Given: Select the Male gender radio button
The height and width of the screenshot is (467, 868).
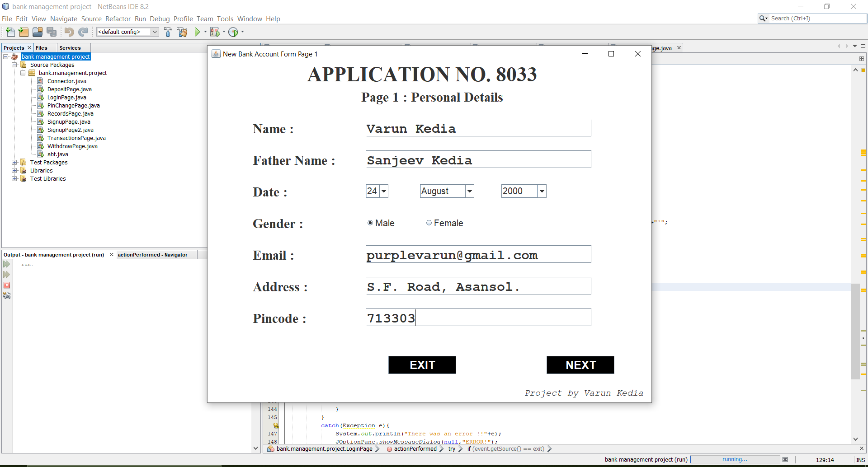Looking at the screenshot, I should pos(370,223).
